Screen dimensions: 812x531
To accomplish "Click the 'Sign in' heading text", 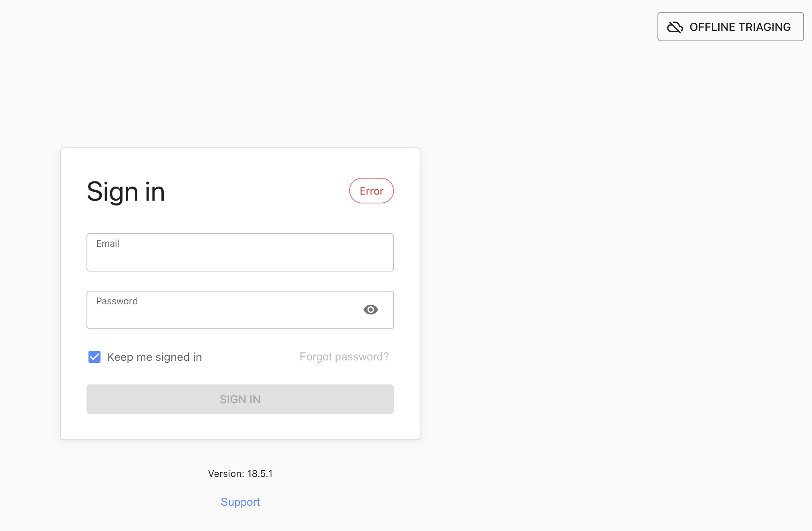I will 126,191.
